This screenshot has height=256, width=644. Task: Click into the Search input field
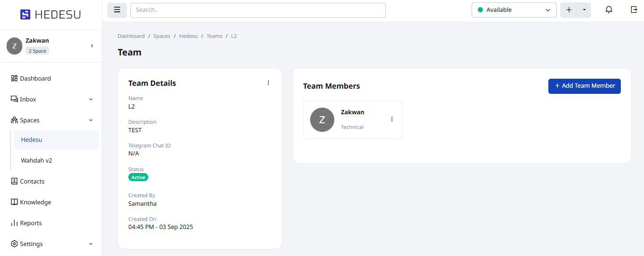258,10
